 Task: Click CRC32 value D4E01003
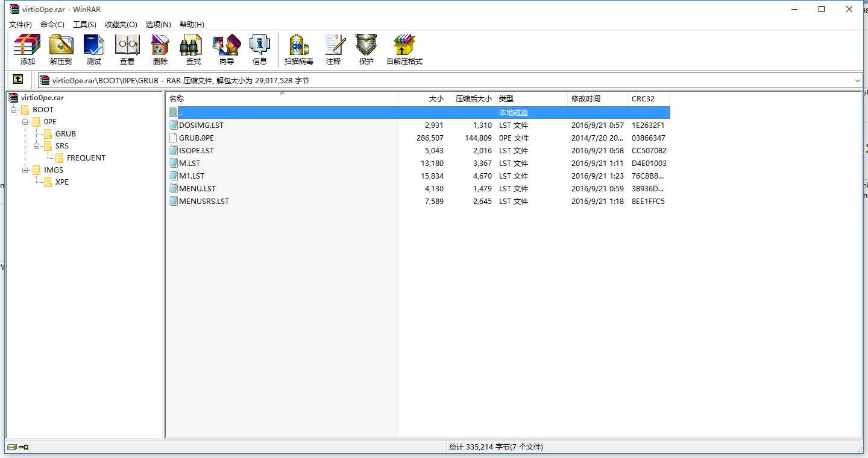(649, 164)
